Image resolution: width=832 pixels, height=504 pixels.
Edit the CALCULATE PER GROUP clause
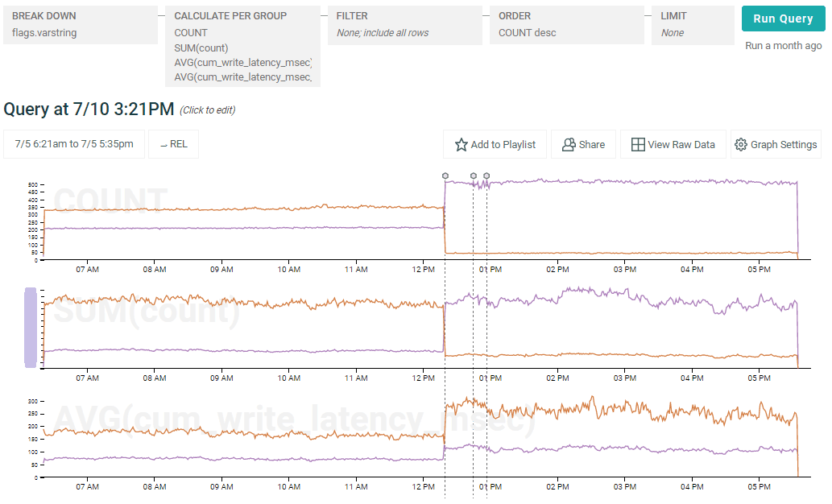242,47
